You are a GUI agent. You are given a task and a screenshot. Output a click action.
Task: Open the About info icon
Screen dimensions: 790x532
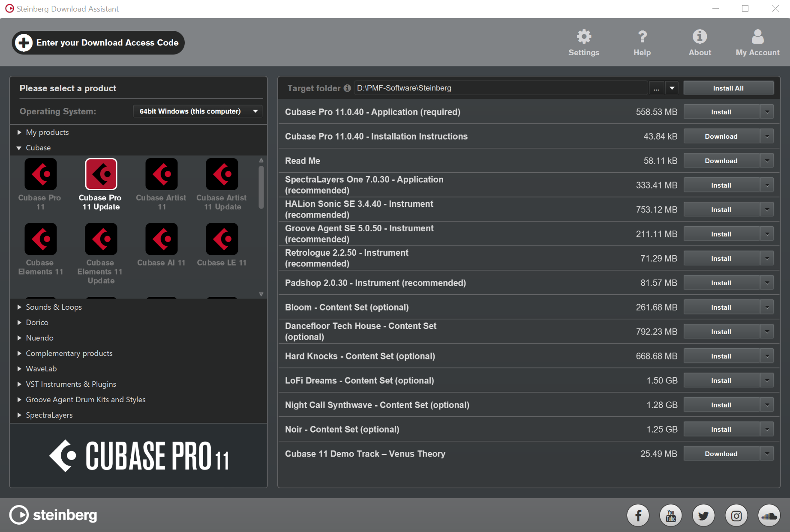[x=700, y=37]
